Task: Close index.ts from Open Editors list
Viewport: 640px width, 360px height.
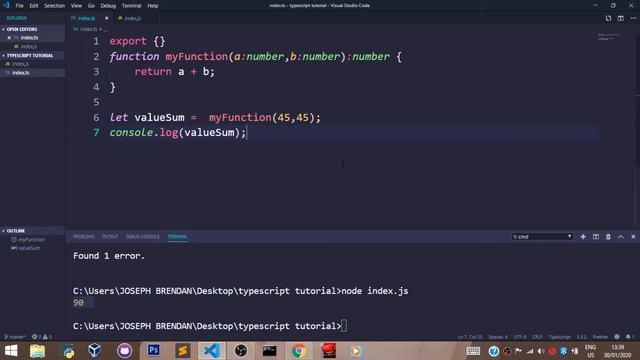Action: [x=9, y=38]
